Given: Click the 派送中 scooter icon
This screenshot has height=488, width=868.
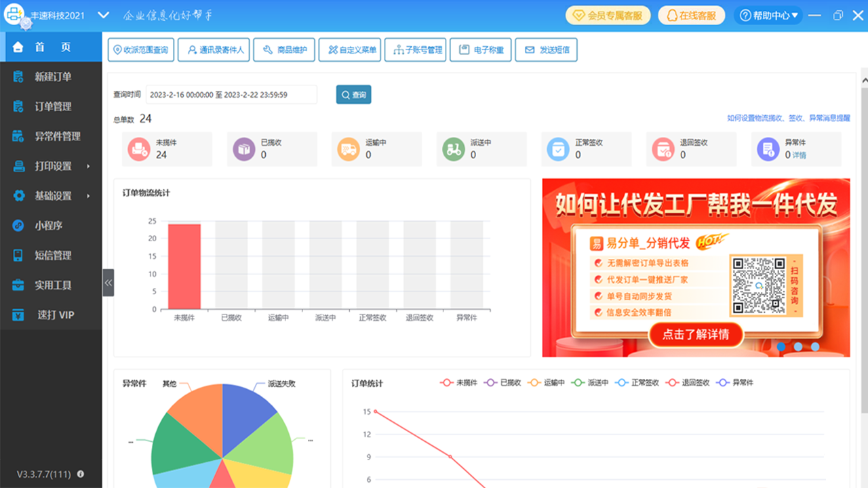Looking at the screenshot, I should pos(454,149).
